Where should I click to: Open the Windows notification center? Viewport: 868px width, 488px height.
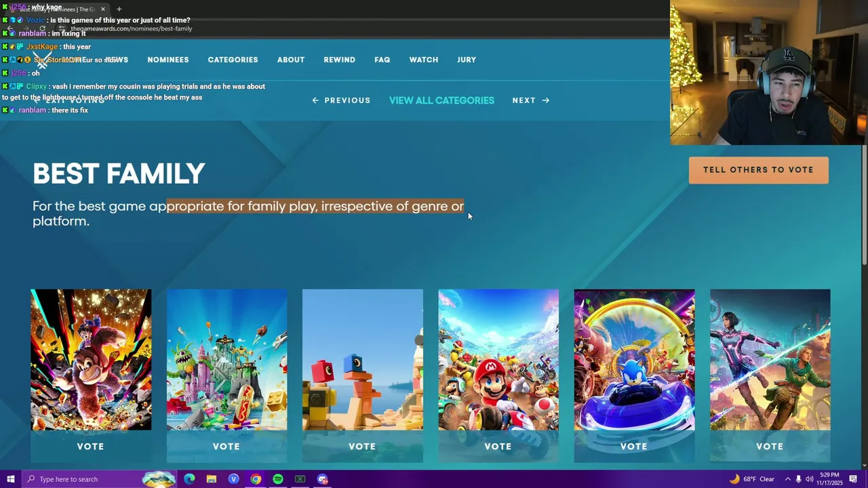854,479
